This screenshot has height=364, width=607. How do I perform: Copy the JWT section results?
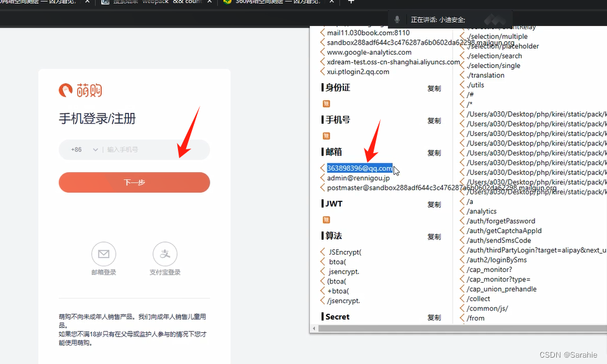click(x=434, y=205)
